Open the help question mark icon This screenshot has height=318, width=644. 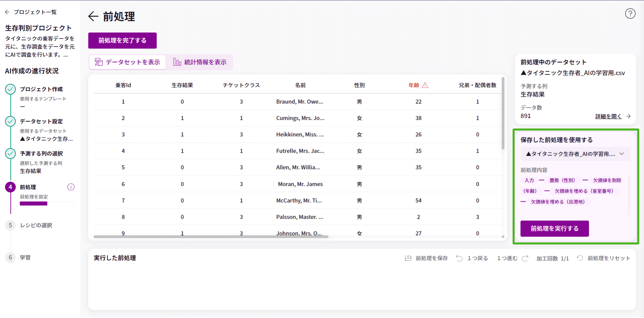[x=630, y=13]
